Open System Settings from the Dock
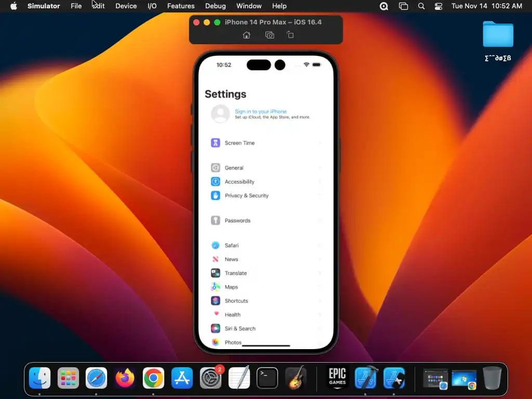The height and width of the screenshot is (399, 532). pos(211,378)
